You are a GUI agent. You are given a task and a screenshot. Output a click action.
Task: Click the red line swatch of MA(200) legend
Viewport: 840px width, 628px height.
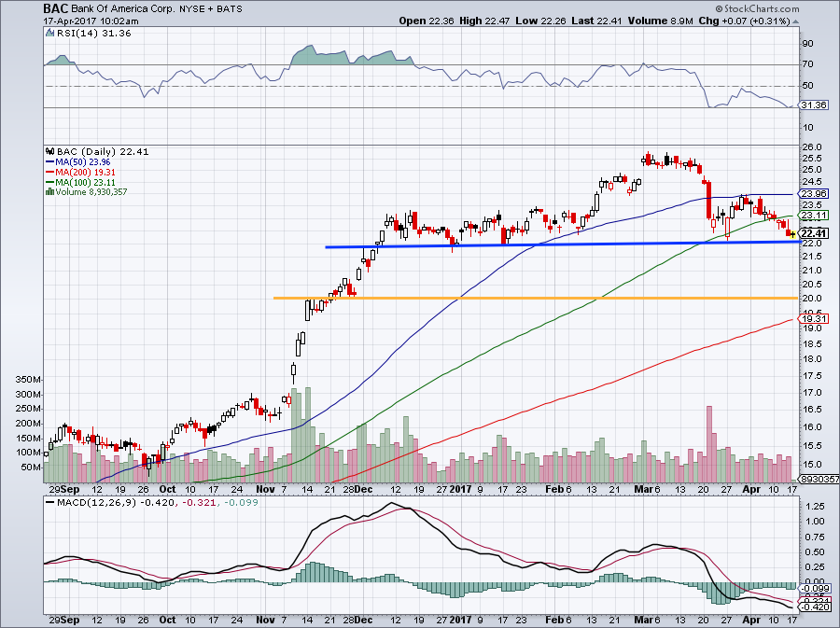coord(49,173)
